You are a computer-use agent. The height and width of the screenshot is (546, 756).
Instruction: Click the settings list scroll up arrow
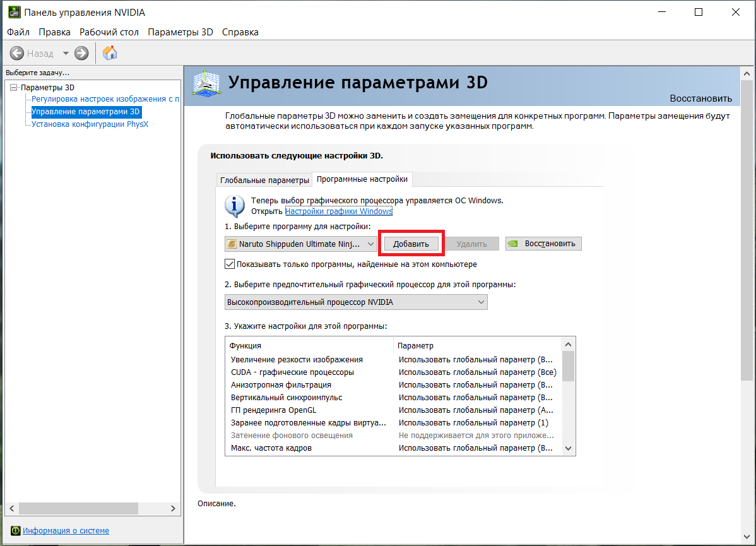(569, 345)
